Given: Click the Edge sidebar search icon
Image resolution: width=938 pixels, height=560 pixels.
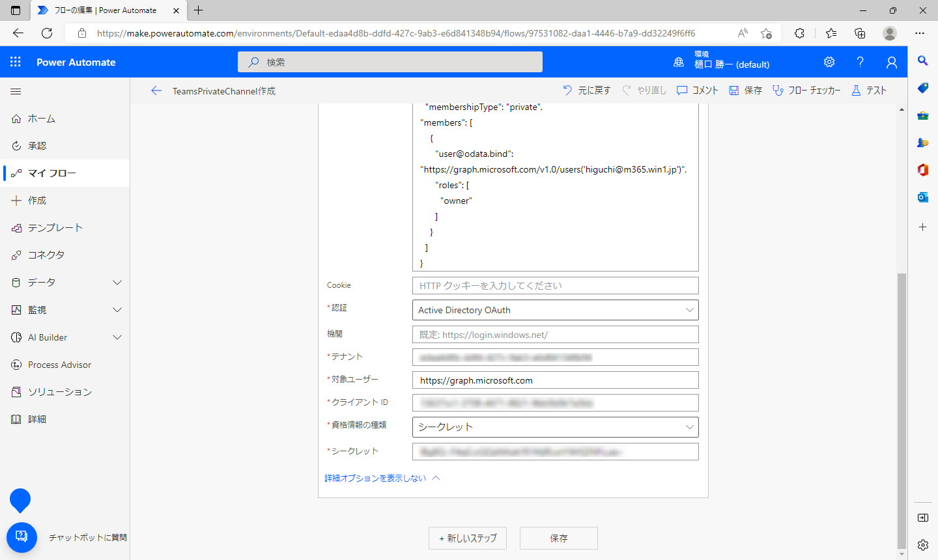Looking at the screenshot, I should (x=923, y=61).
